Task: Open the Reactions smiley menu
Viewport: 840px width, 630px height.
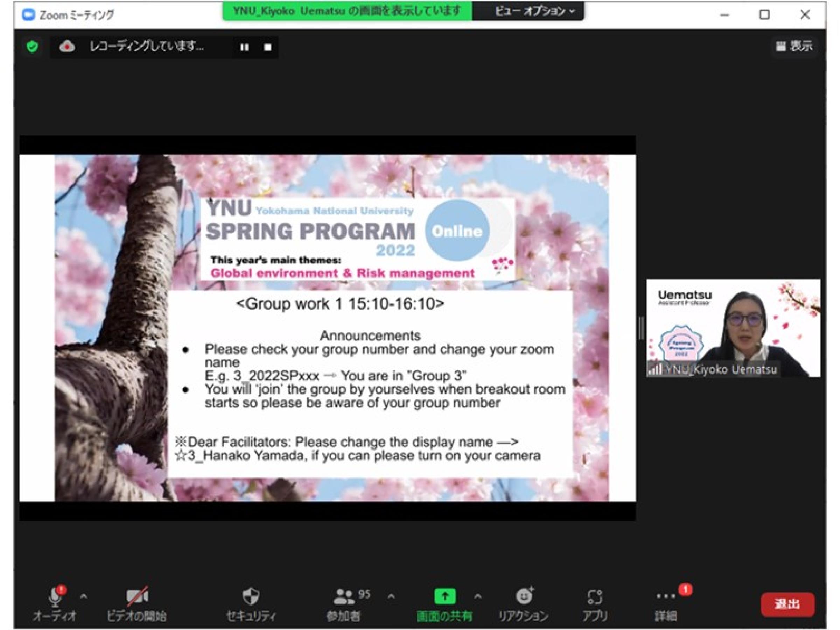Action: click(523, 603)
